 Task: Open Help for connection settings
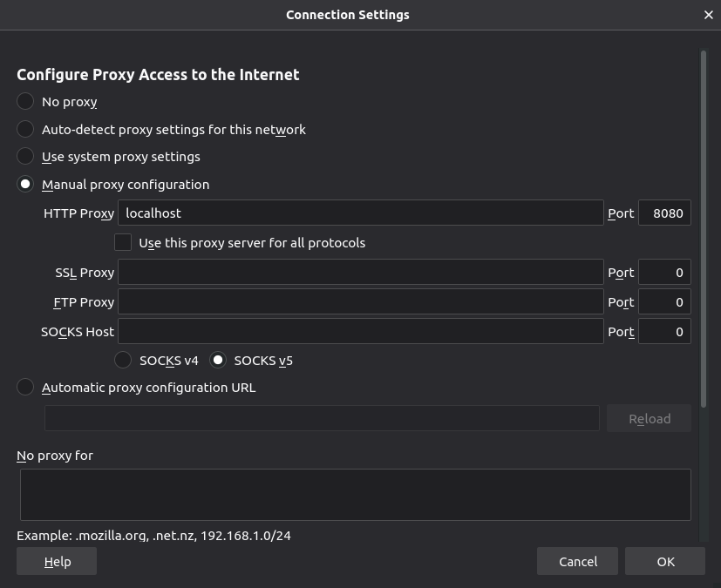click(x=57, y=562)
